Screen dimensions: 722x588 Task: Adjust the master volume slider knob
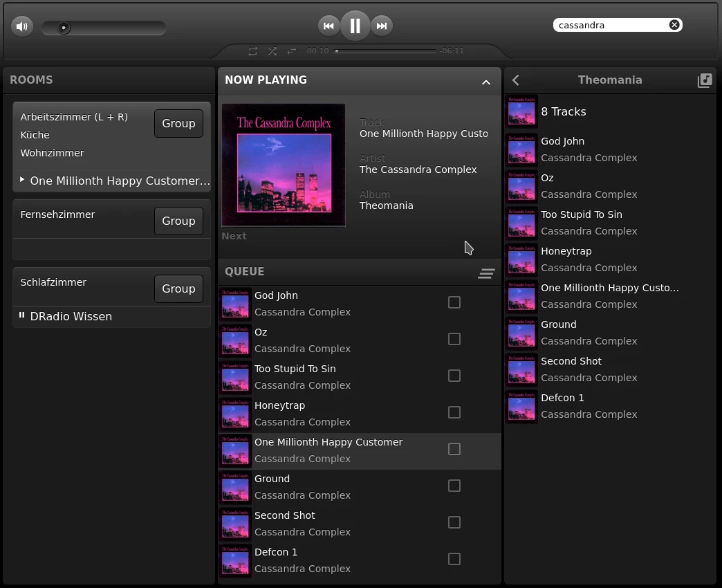(x=64, y=28)
